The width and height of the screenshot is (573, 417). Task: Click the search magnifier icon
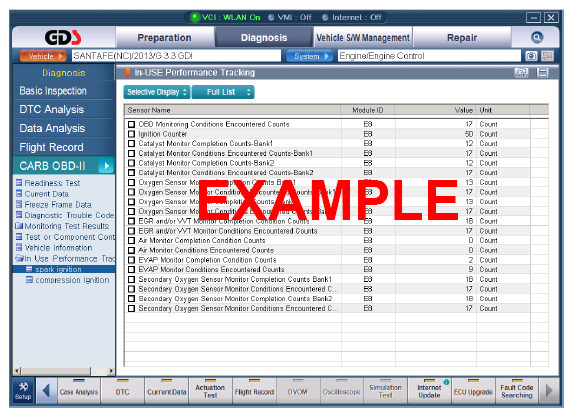(536, 37)
